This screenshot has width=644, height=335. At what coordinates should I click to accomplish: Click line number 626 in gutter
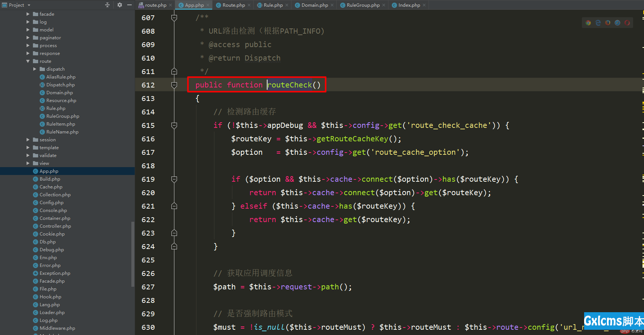click(x=148, y=273)
